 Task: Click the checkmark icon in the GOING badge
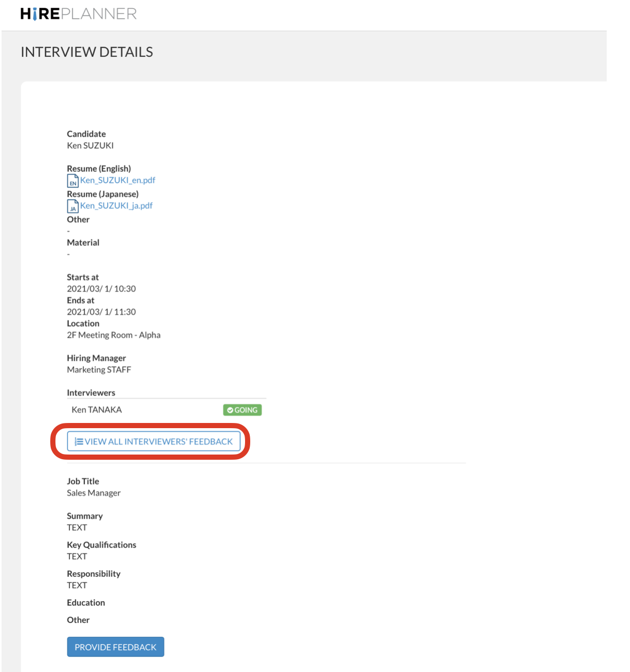(230, 410)
